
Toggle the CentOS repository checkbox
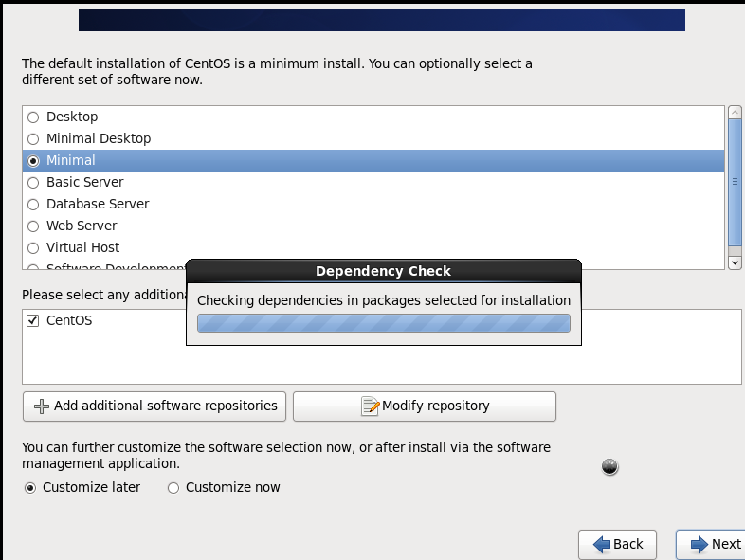pyautogui.click(x=33, y=321)
